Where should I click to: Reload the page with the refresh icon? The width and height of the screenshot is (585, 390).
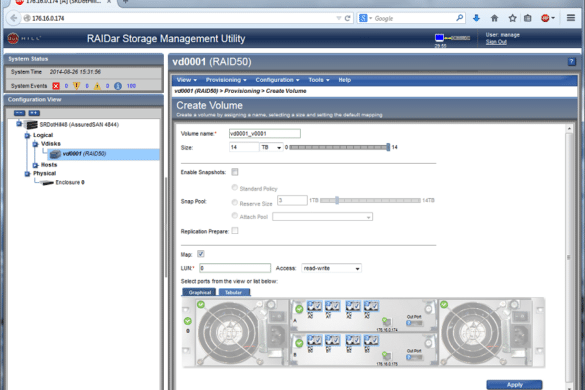[347, 18]
